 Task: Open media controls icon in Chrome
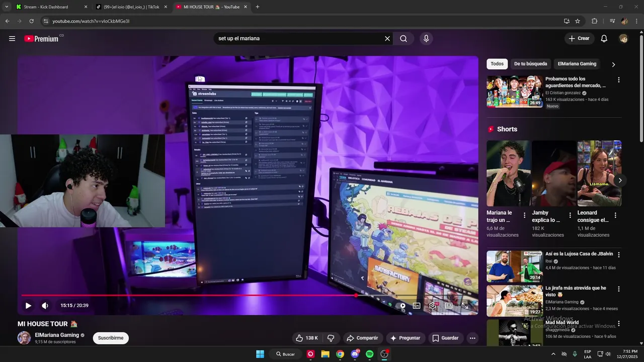click(612, 21)
